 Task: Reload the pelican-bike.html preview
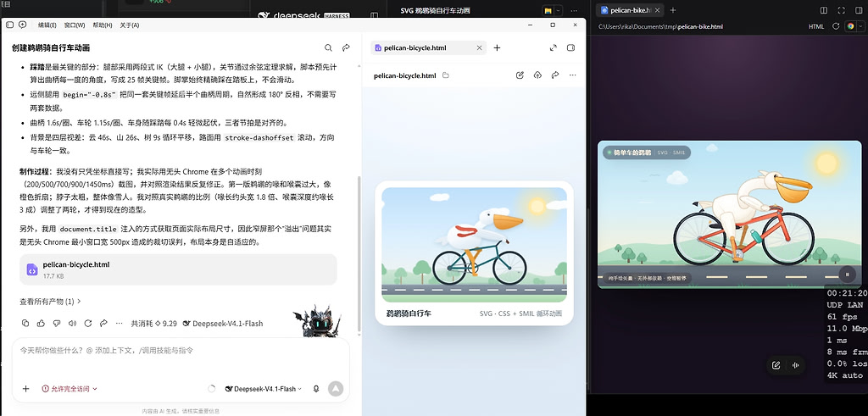(836, 26)
